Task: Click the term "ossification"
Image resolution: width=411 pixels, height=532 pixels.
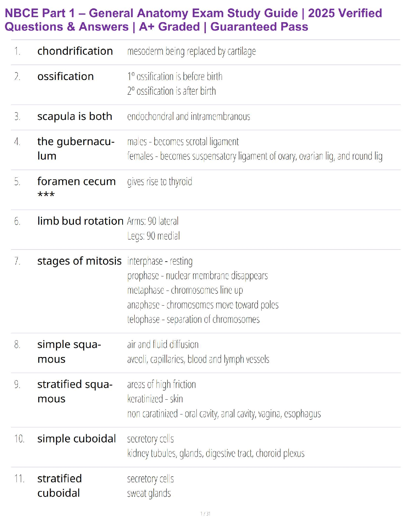Action: pos(65,77)
